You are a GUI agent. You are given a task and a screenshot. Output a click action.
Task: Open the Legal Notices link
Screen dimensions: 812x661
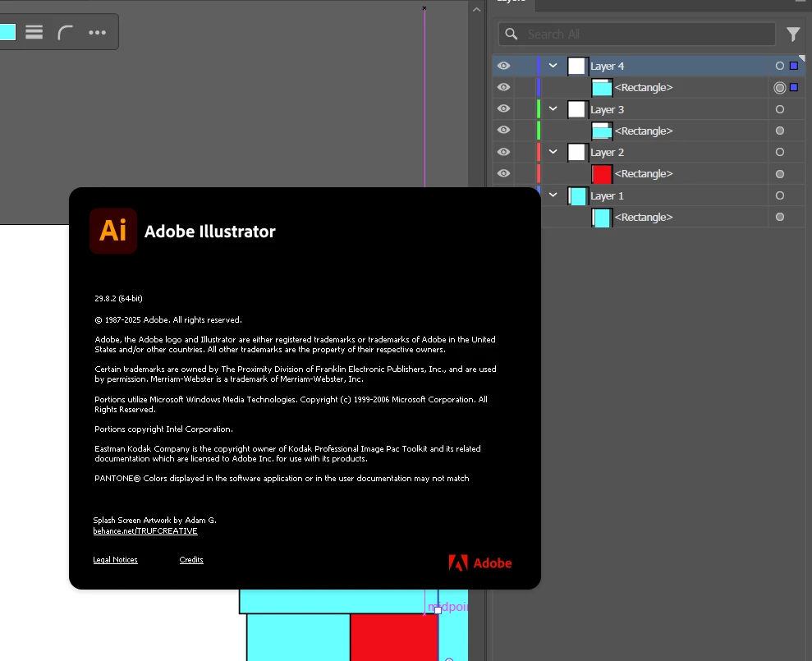pyautogui.click(x=115, y=559)
